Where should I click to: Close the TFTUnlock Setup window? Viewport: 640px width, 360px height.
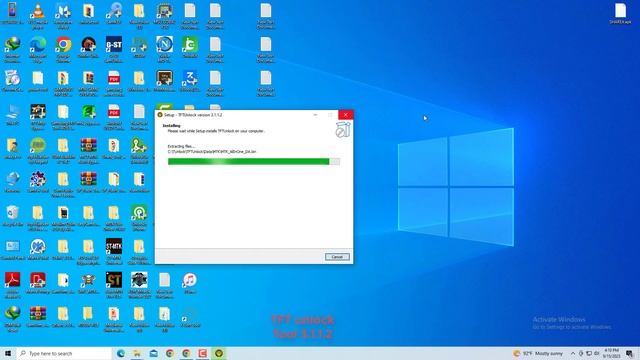point(346,115)
